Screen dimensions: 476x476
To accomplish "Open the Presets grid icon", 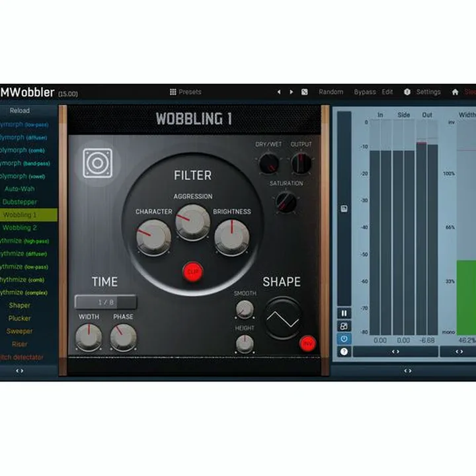I will 173,92.
